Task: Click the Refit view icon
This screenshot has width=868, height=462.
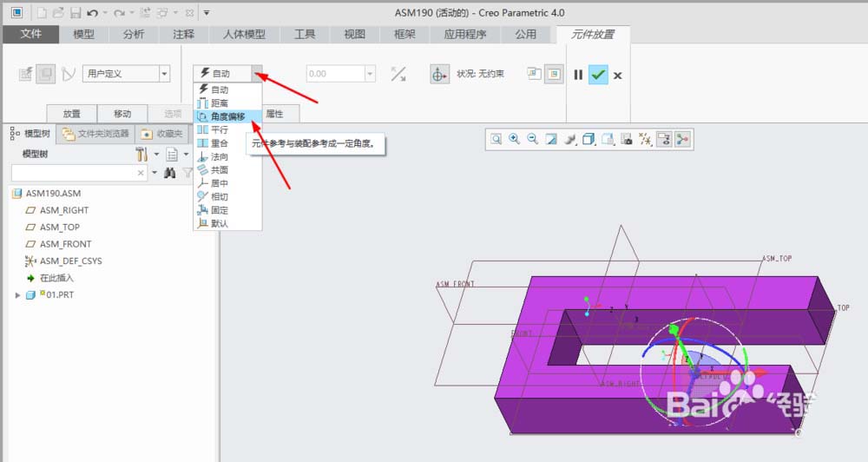Action: 496,139
